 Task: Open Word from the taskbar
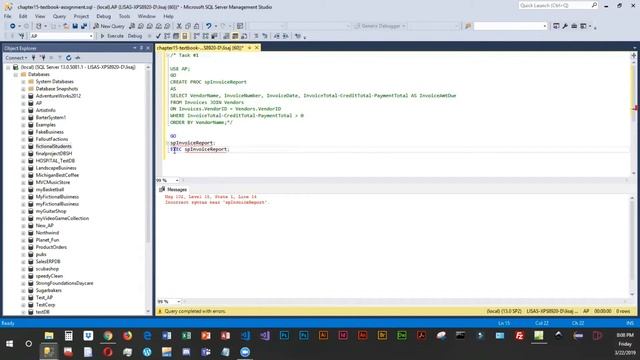tap(167, 336)
